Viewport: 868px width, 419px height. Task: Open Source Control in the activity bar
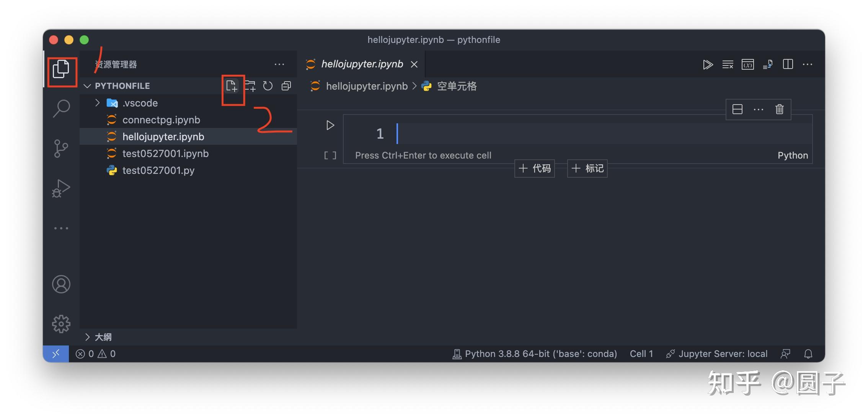(61, 149)
